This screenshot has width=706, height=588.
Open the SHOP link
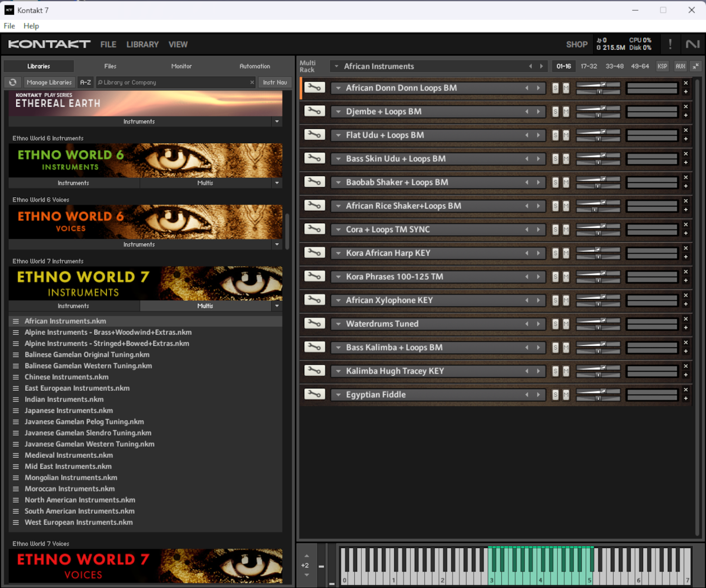point(577,44)
